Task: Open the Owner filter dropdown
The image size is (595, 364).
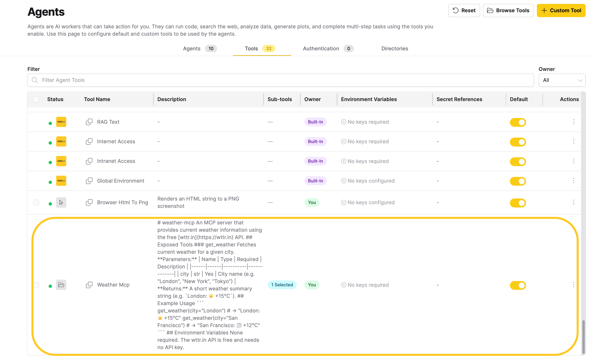Action: coord(562,80)
